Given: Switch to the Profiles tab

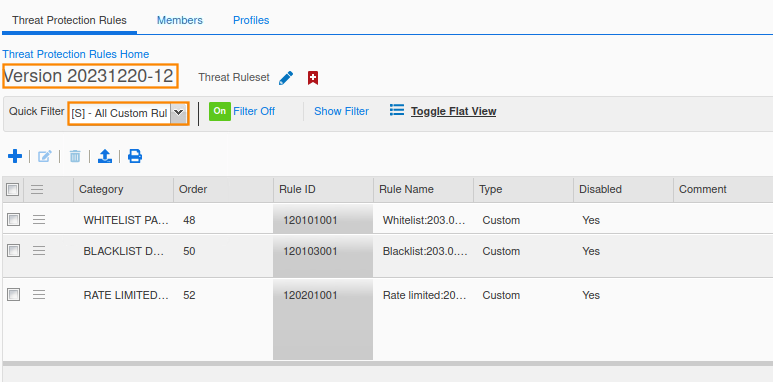Looking at the screenshot, I should click(x=251, y=20).
